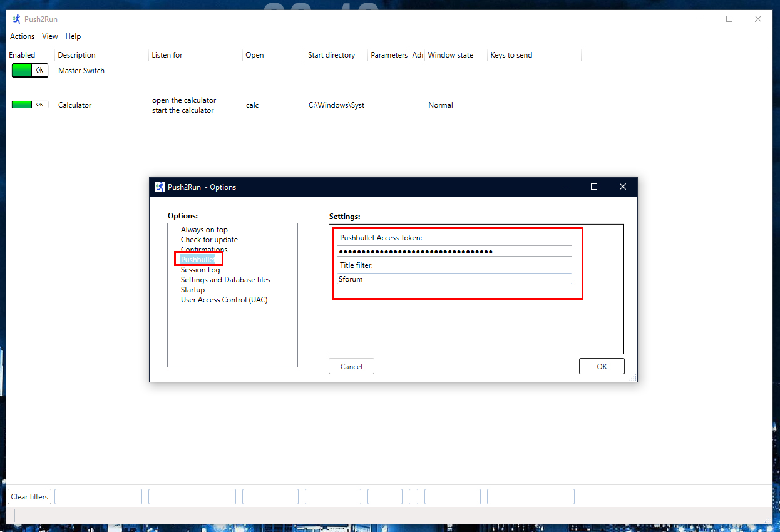Maximize the Push2Run main window
The image size is (780, 532).
coord(729,19)
